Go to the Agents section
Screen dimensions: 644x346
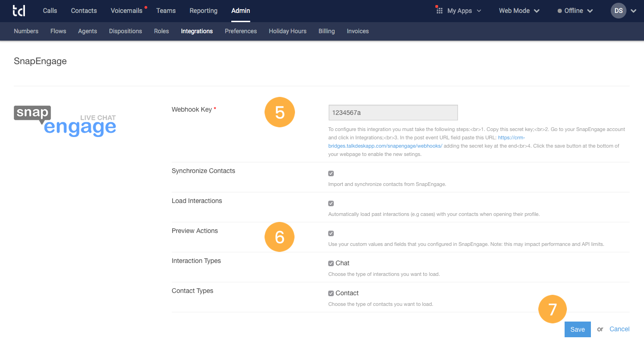pos(88,31)
